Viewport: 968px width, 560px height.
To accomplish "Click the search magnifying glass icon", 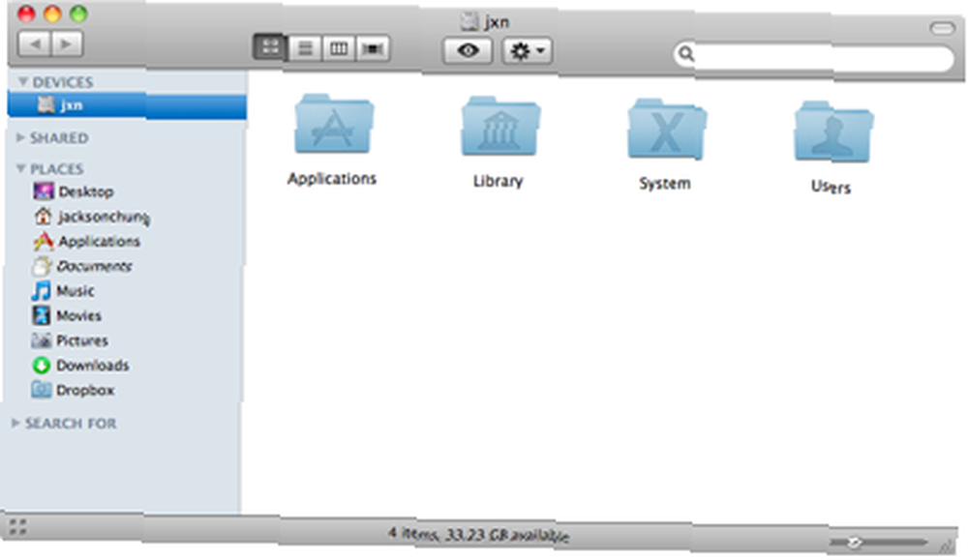I will pyautogui.click(x=686, y=54).
